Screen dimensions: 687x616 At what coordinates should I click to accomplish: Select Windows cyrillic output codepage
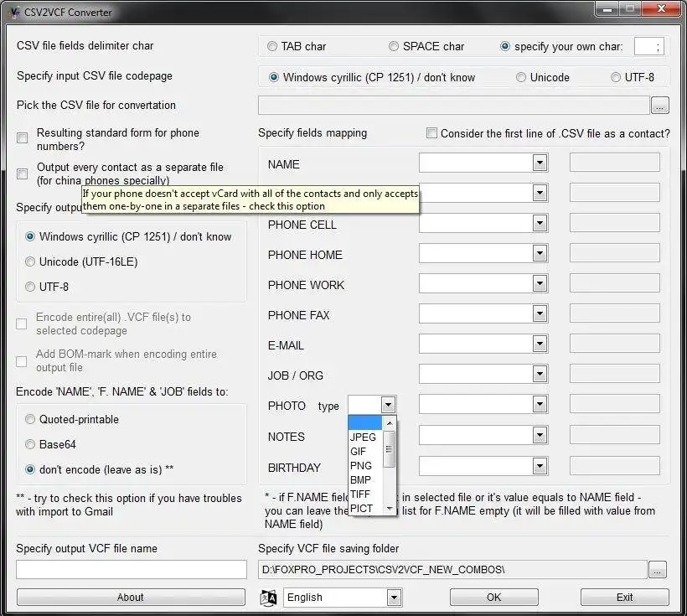pos(30,236)
